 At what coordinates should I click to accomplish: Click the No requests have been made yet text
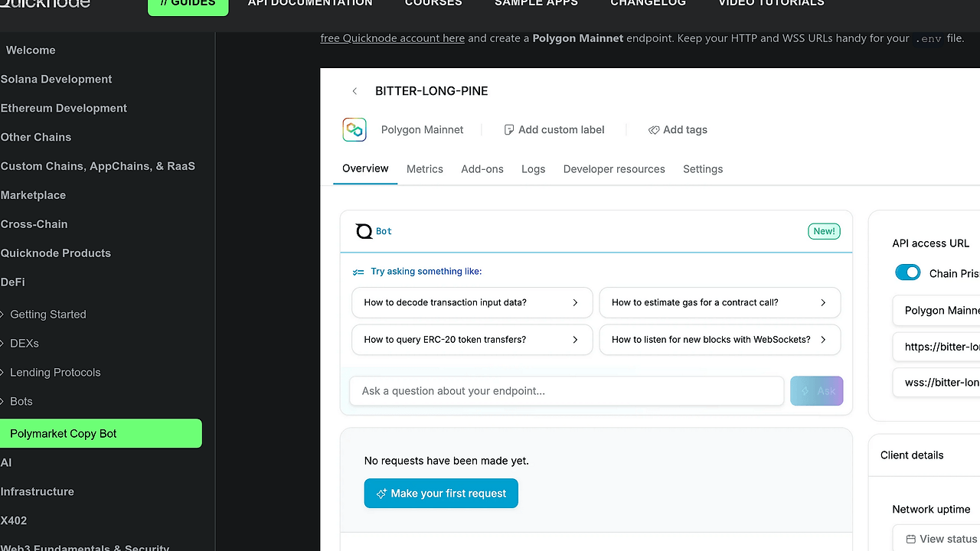click(446, 461)
